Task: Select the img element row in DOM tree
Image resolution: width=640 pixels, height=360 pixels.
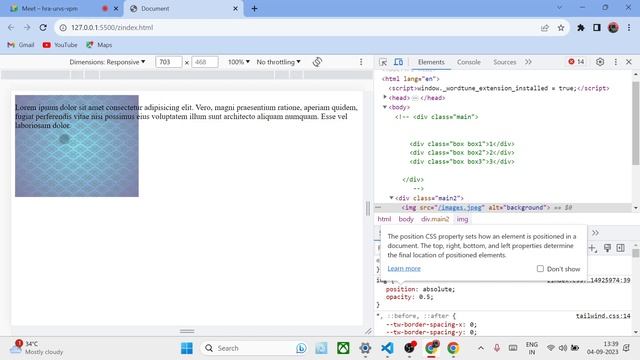Action: 503,208
